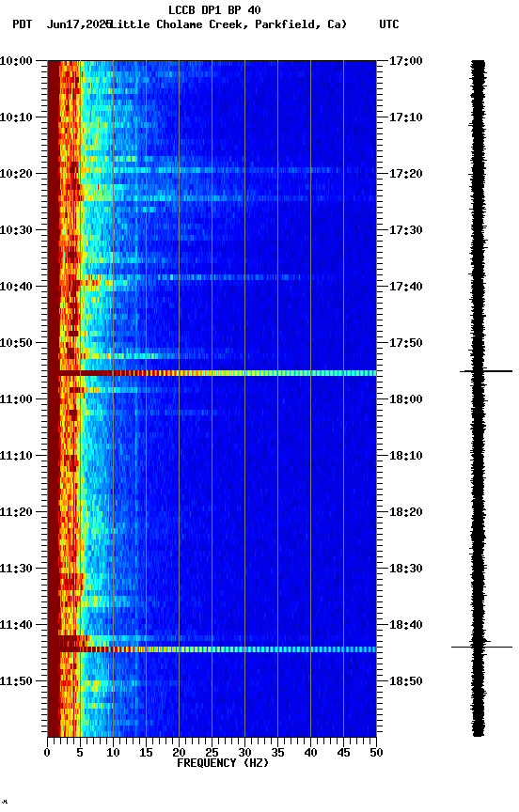Click the 17:30 UTC time label
519x812 pixels.
point(406,230)
